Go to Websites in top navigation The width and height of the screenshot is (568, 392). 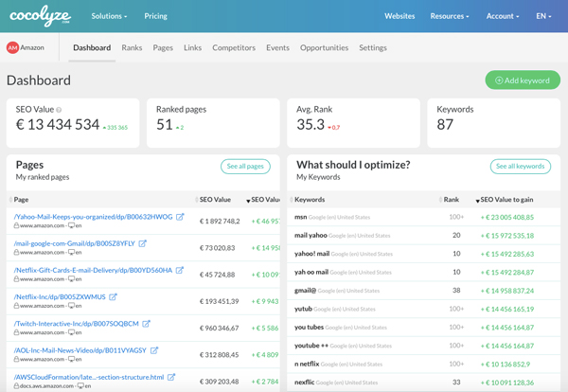399,16
